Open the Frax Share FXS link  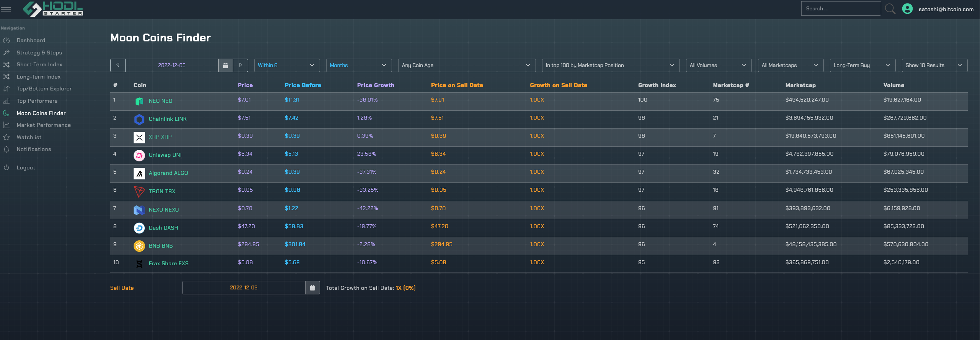coord(169,263)
